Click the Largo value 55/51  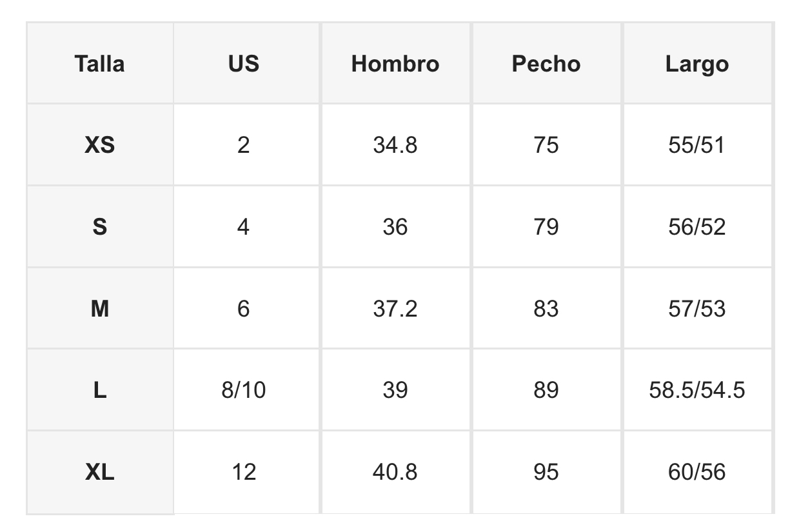(x=697, y=145)
